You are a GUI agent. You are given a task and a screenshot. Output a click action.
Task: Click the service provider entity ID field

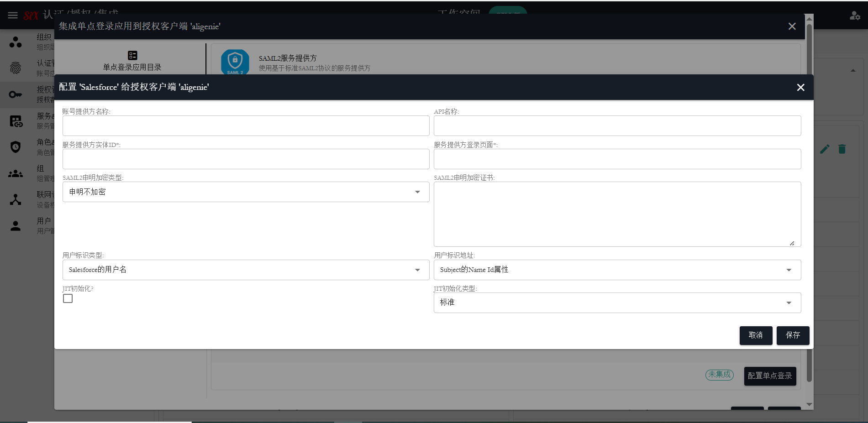tap(246, 159)
